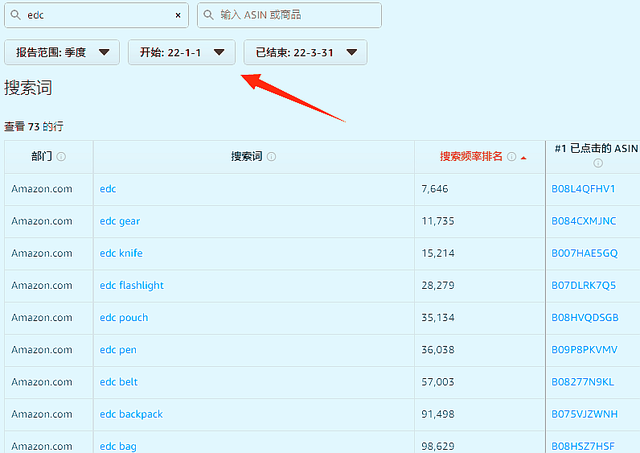The width and height of the screenshot is (640, 453).
Task: Click the magnifier icon in the ASIN search box
Action: point(208,15)
